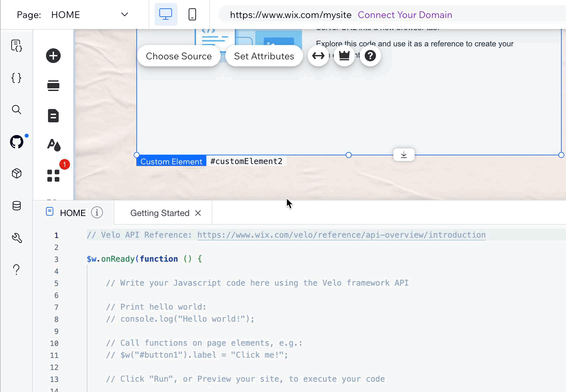Image resolution: width=566 pixels, height=392 pixels.
Task: Open the Search panel in sidebar
Action: point(16,110)
